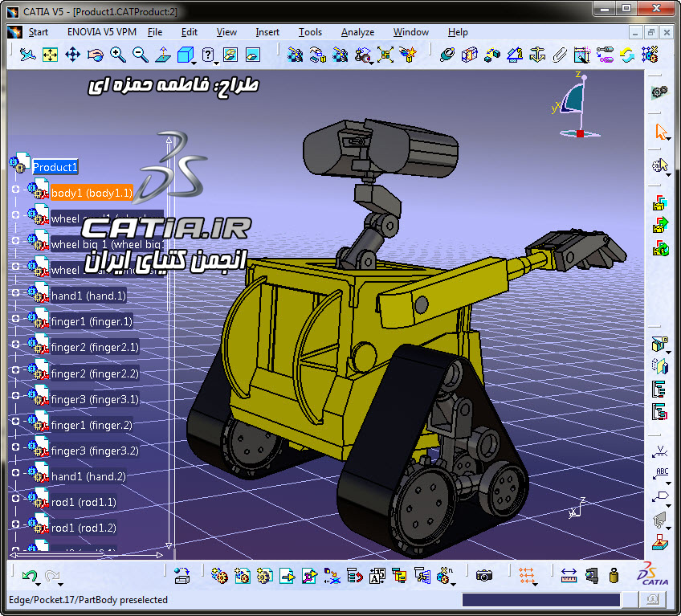
Task: Click the Redo arrow icon
Action: (x=51, y=576)
